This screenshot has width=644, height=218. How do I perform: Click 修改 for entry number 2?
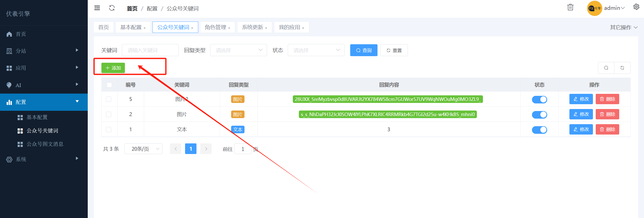[x=581, y=114]
